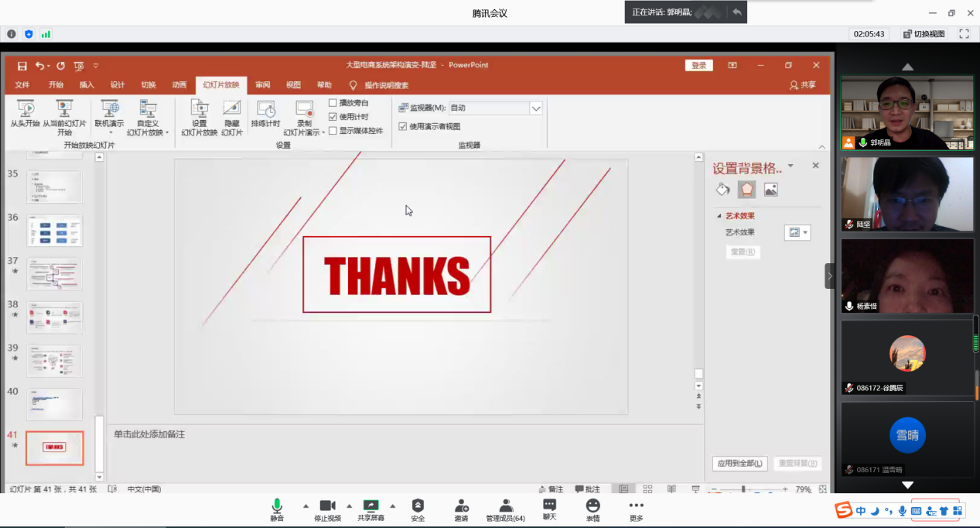The height and width of the screenshot is (528, 980).
Task: Click the Apply to All button
Action: pos(739,464)
